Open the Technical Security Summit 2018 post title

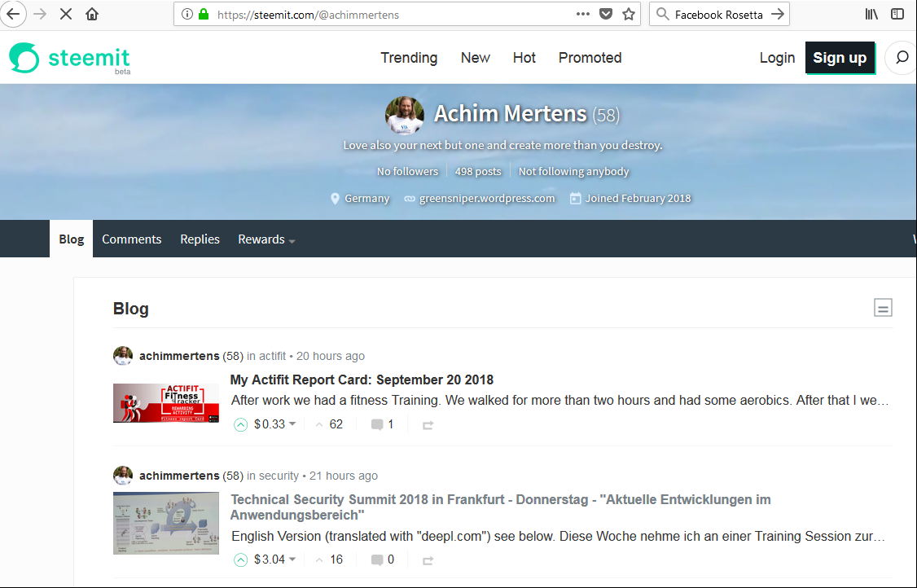(x=501, y=507)
